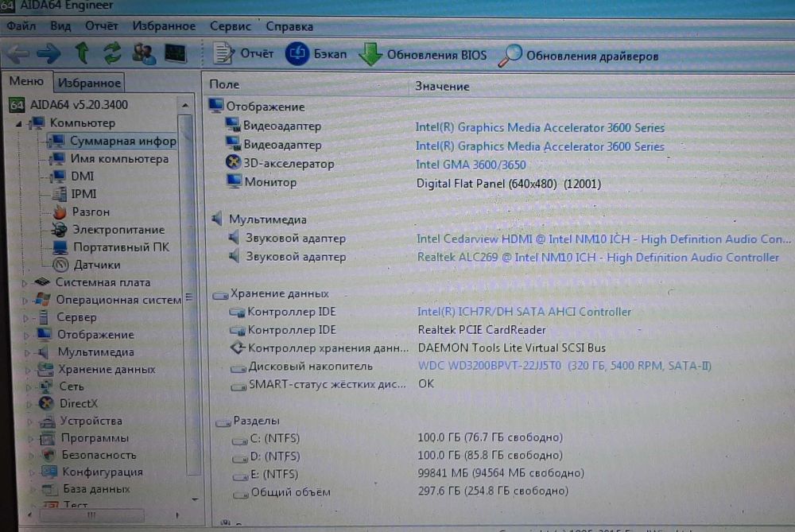
Task: Click the Бэкап toolbar button
Action: [x=316, y=54]
